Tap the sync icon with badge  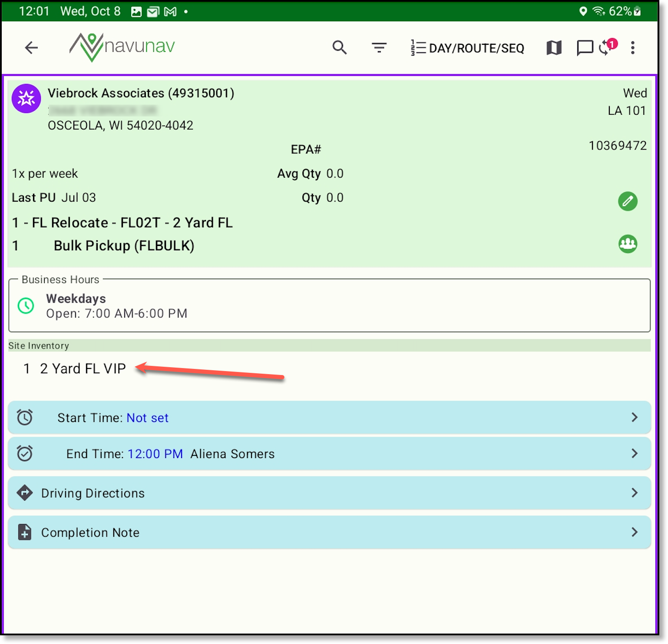(x=608, y=46)
